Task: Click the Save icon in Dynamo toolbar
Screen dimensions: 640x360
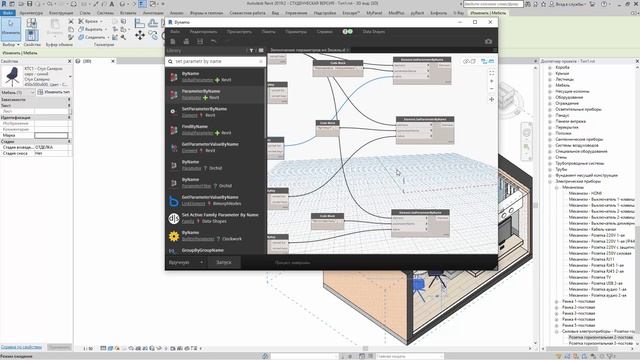Action: (x=200, y=41)
